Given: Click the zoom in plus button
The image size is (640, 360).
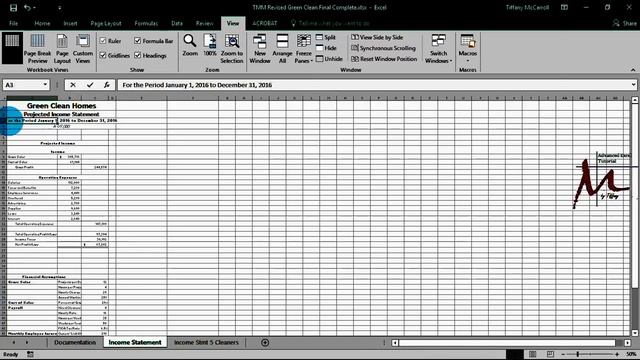Looking at the screenshot, I should (617, 354).
